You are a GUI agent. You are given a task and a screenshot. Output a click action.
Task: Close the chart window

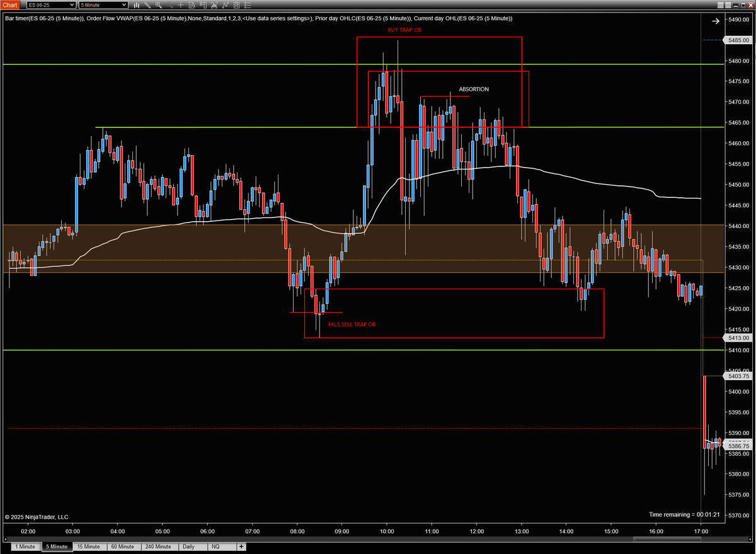click(751, 5)
